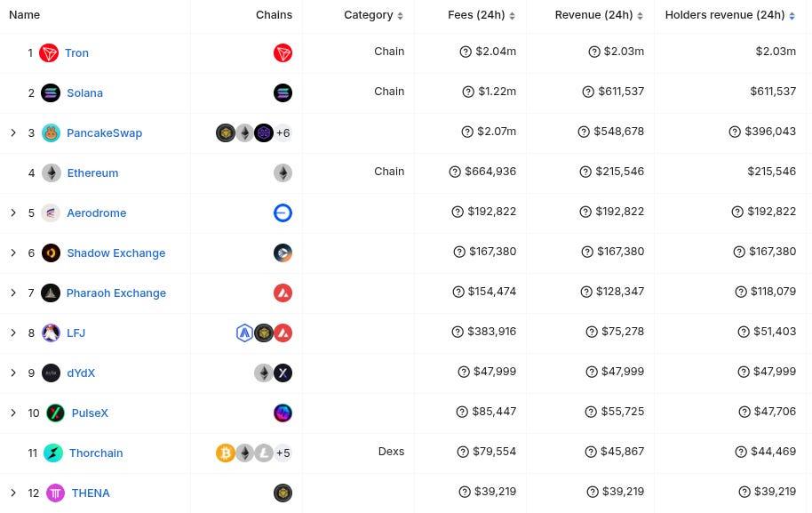Click the help icon next to PancakeSwap's $396,043
The width and height of the screenshot is (812, 513).
click(x=735, y=132)
